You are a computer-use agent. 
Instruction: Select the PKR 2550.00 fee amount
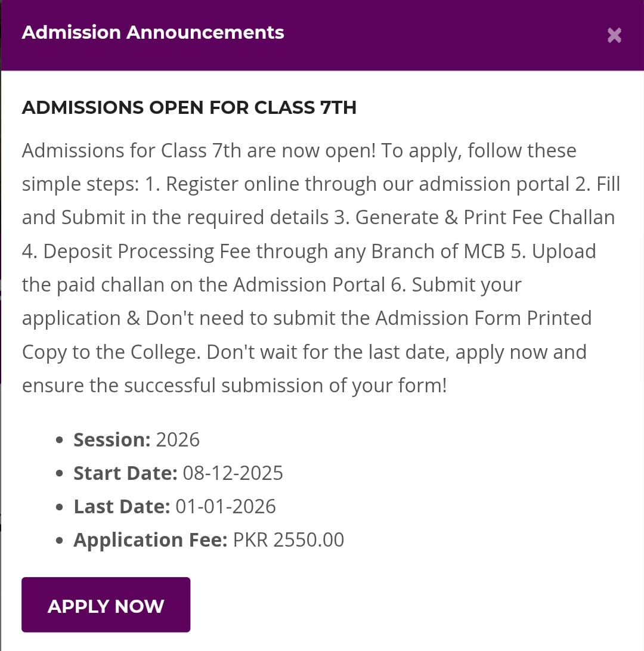pyautogui.click(x=289, y=540)
